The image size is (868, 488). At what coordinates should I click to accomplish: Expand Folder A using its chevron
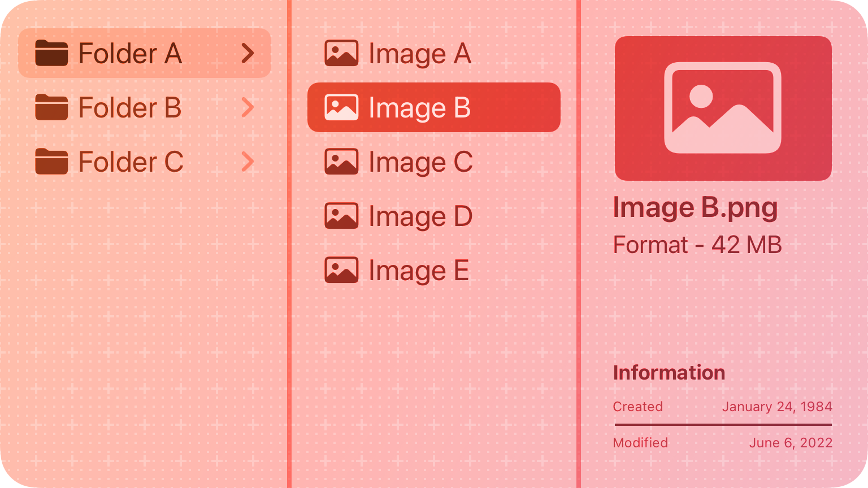248,53
